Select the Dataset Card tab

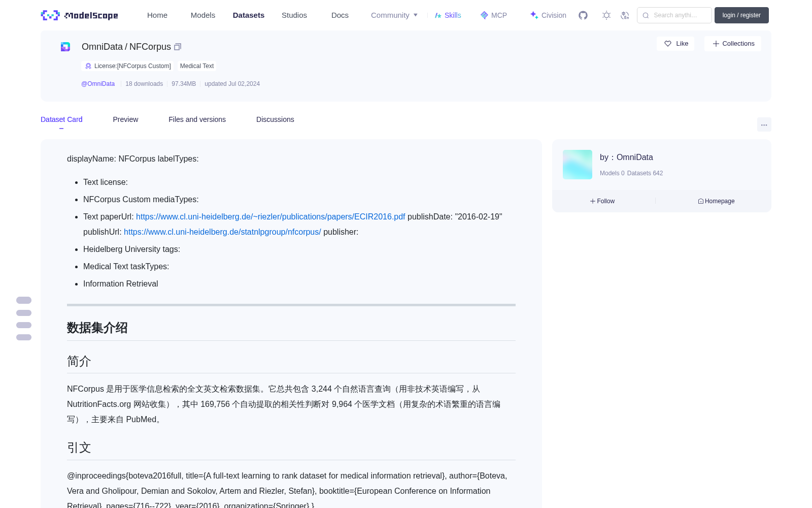point(61,119)
